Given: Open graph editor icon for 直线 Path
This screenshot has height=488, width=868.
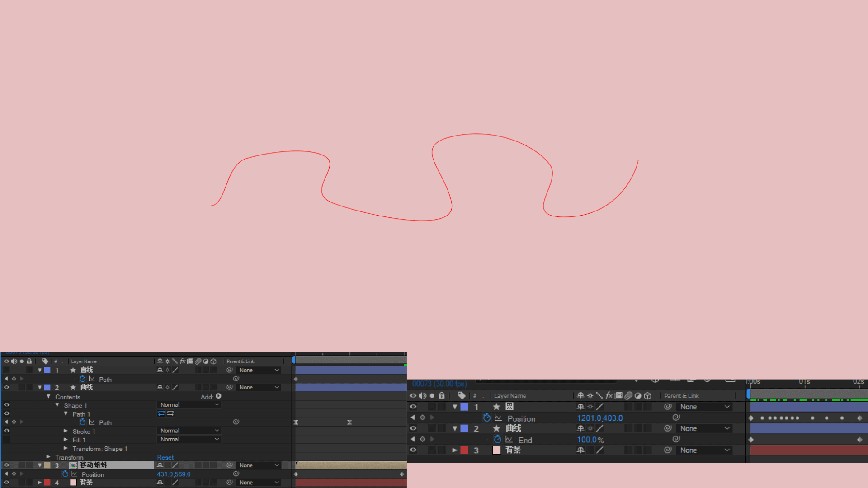Looking at the screenshot, I should click(92, 379).
